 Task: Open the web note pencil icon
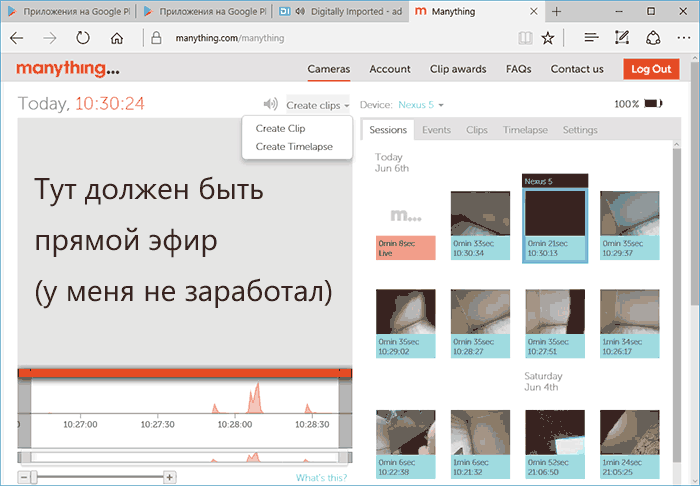click(x=622, y=37)
